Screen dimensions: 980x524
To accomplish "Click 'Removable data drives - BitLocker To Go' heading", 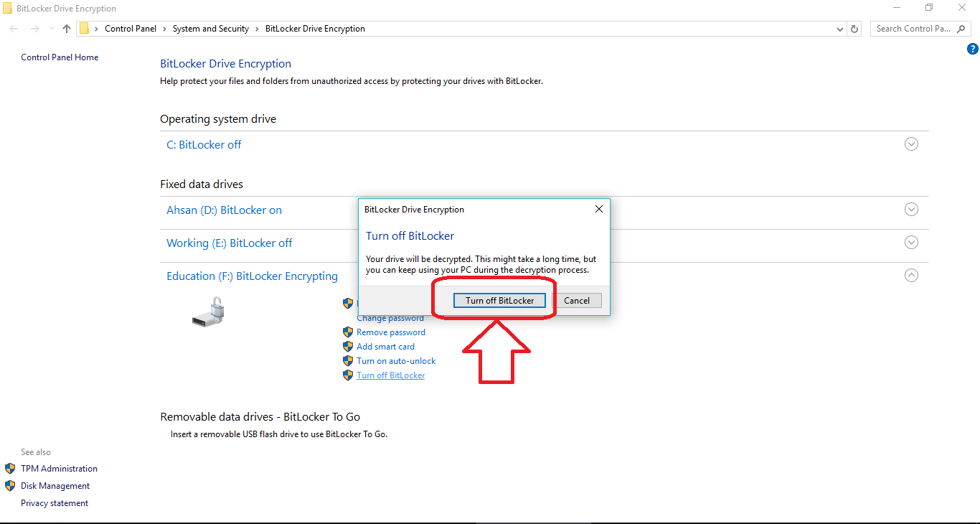I will pos(260,417).
